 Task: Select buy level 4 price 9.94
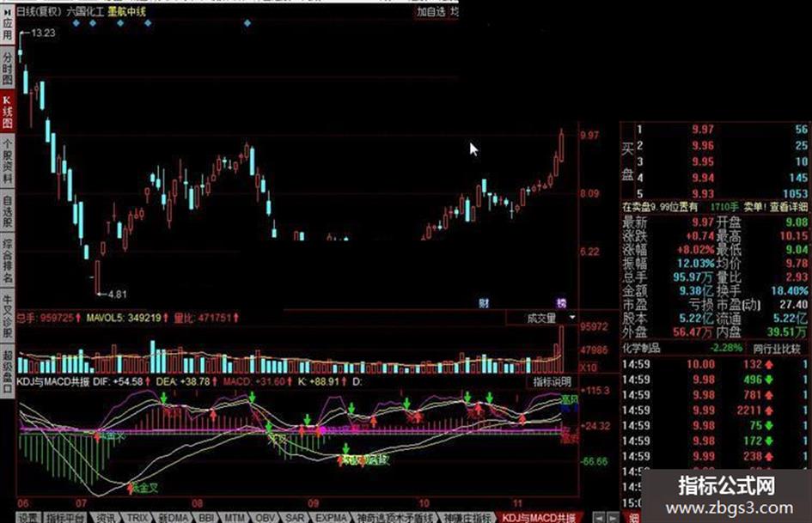703,178
